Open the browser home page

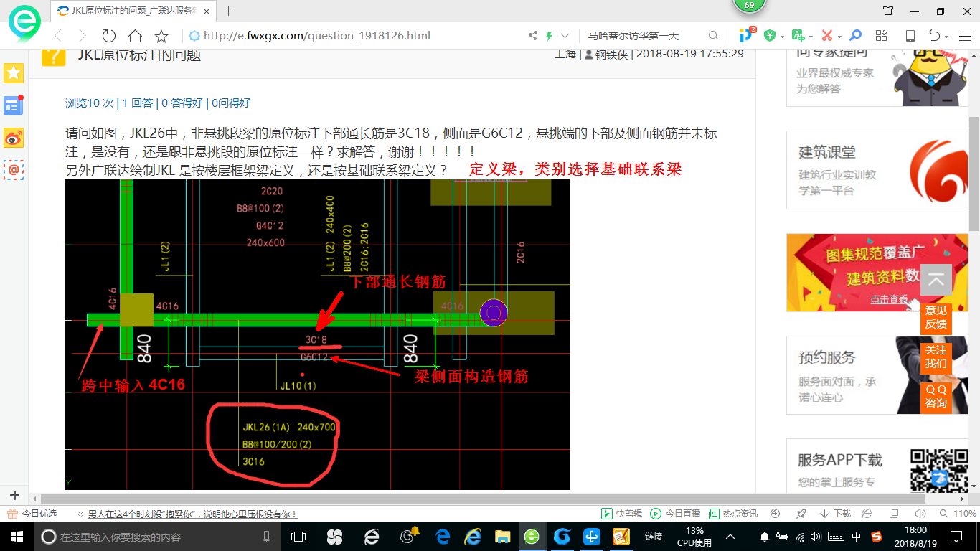pyautogui.click(x=135, y=35)
